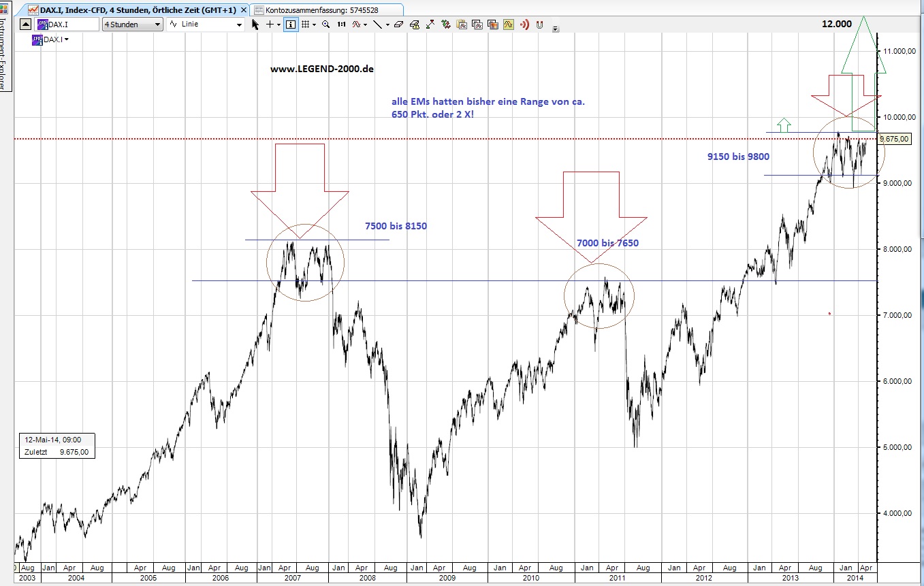Screen dimensions: 924x586
Task: Select the cursor/pointer tool in the chart toolbar
Action: [x=255, y=25]
